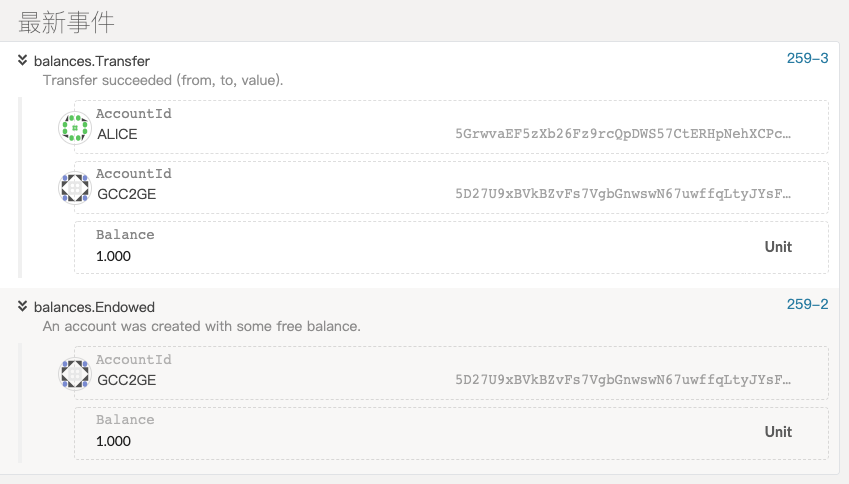849x484 pixels.
Task: Click the 最新事件 heading
Action: click(66, 23)
